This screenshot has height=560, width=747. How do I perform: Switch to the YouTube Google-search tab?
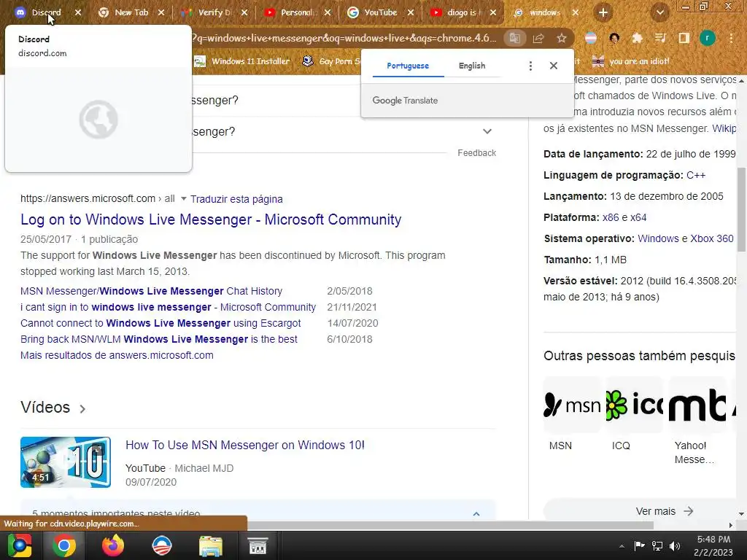379,12
